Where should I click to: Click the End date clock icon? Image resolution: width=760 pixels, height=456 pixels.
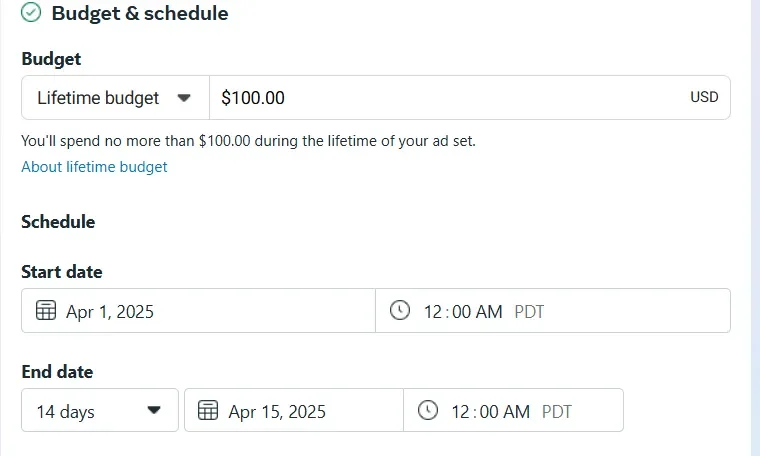428,410
